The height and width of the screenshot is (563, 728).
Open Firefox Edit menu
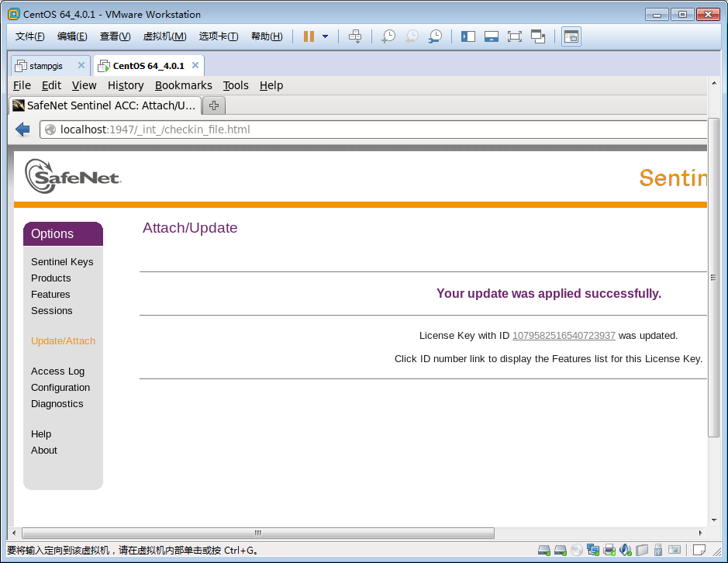(51, 85)
